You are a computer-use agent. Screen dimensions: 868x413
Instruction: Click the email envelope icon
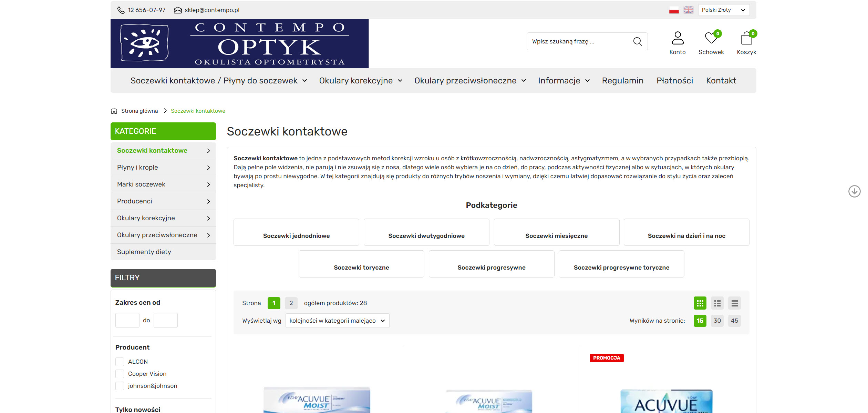point(178,10)
